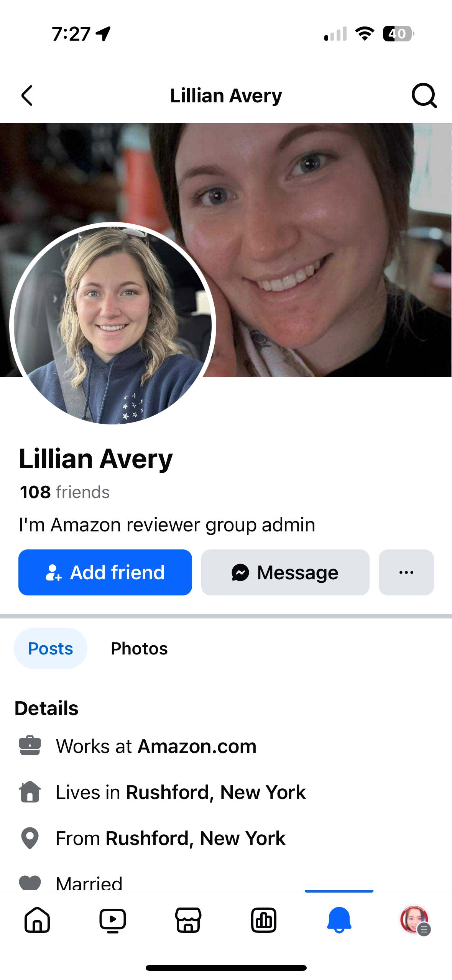The image size is (452, 980).
Task: Open the Video tab icon
Action: click(113, 920)
